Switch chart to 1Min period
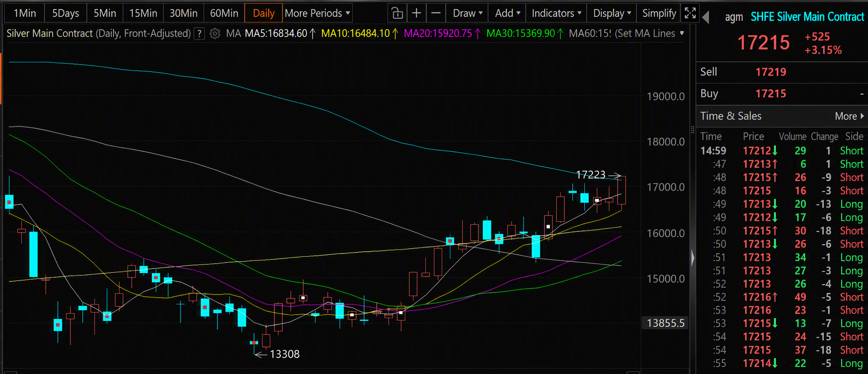 click(25, 13)
